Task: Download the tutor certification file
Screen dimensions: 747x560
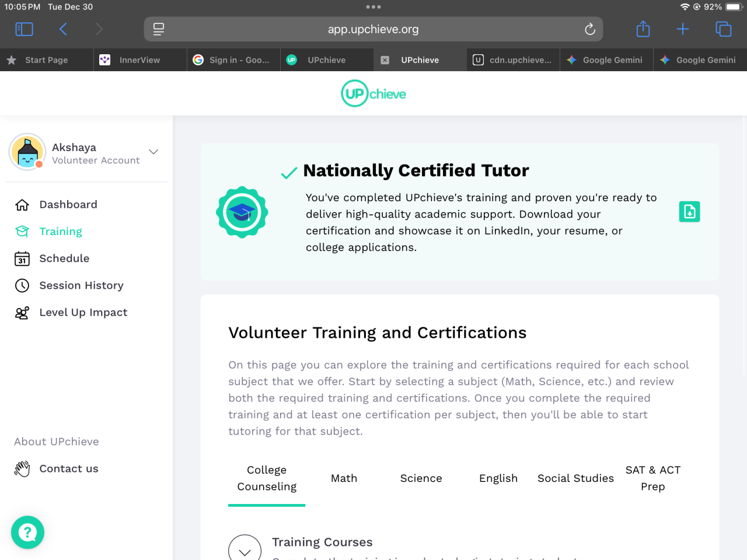Action: pos(689,212)
